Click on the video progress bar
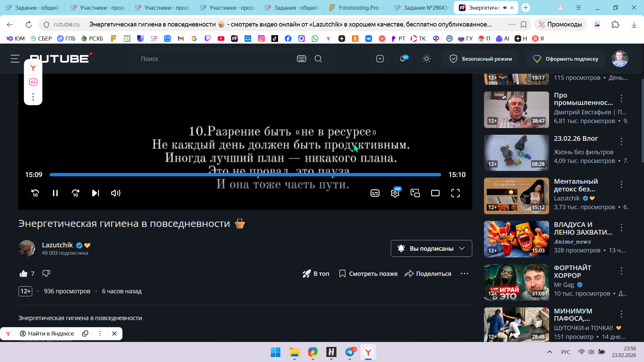The width and height of the screenshot is (644, 362). point(245,175)
